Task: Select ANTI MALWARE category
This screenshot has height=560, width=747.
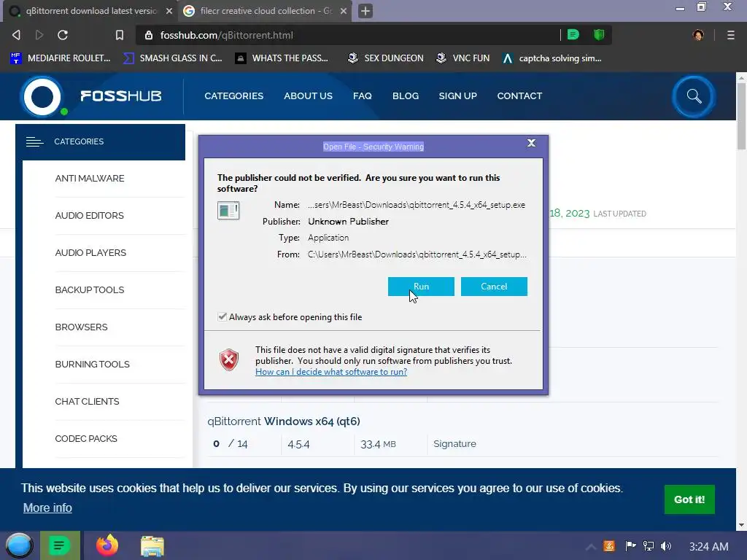Action: click(90, 178)
